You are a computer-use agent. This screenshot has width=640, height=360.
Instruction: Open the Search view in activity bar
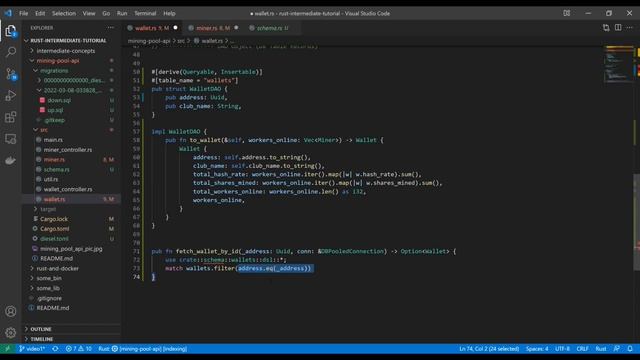pos(11,52)
